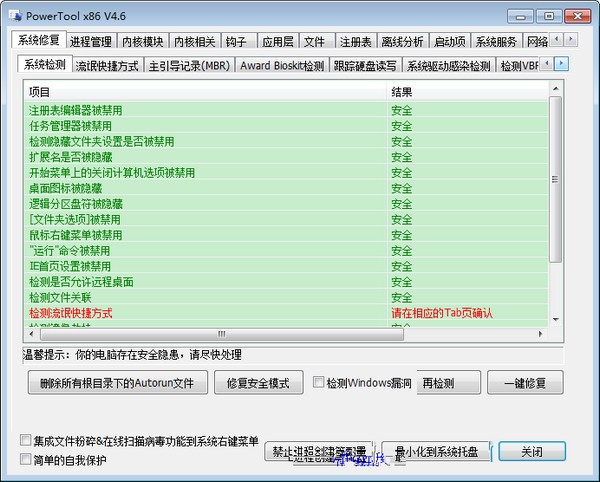Select the IE首页设置被禁用 row

286,266
